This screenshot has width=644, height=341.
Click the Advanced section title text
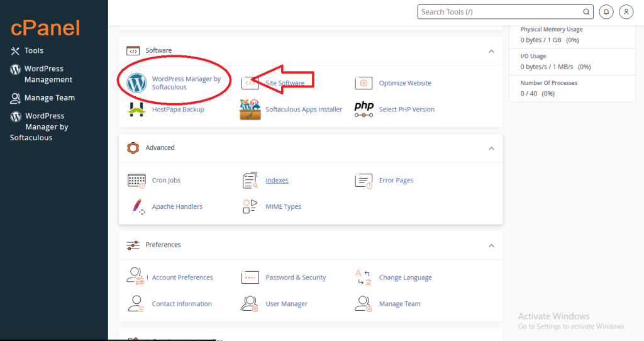(160, 147)
